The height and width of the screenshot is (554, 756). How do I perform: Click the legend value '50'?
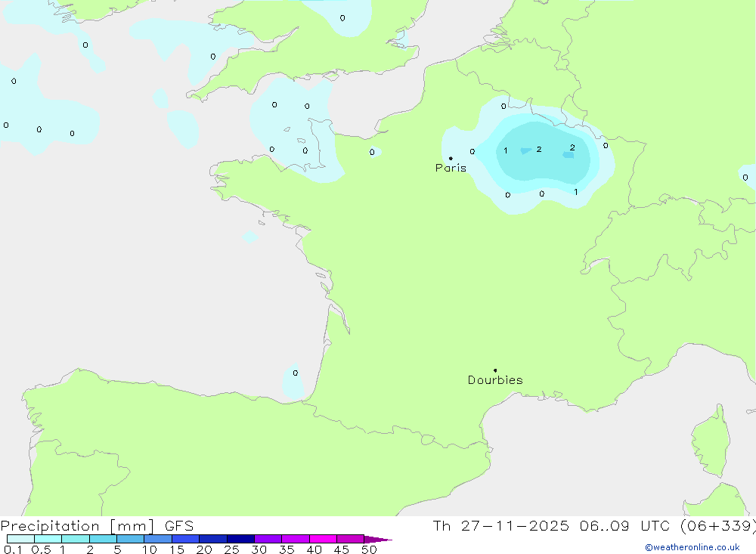coord(369,549)
